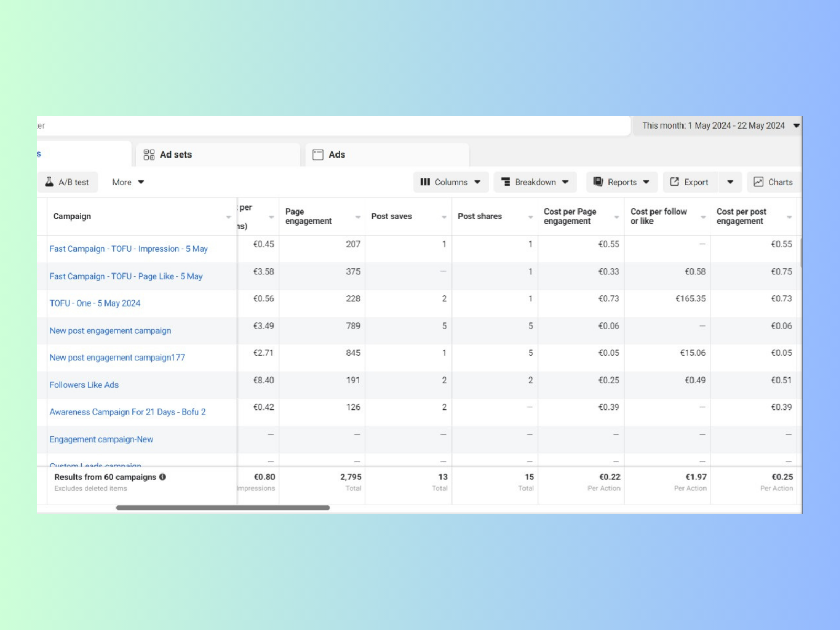Click the horizontal table scrollbar
This screenshot has height=630, width=840.
pos(223,508)
